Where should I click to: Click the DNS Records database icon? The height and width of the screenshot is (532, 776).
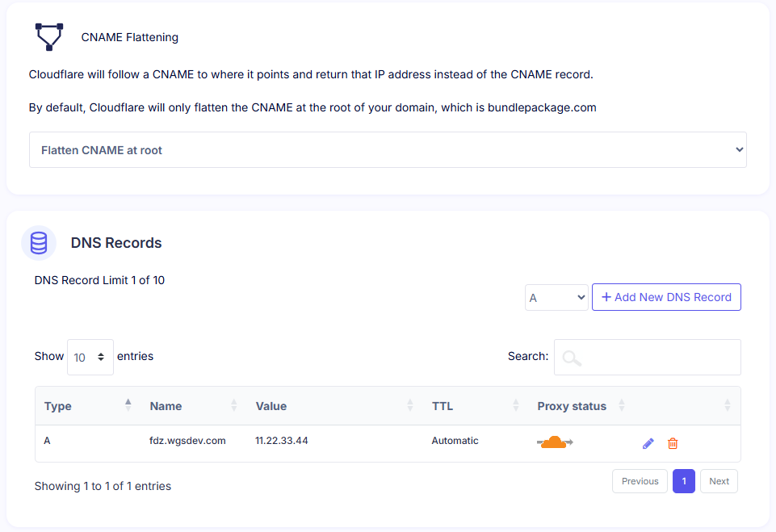[x=39, y=243]
